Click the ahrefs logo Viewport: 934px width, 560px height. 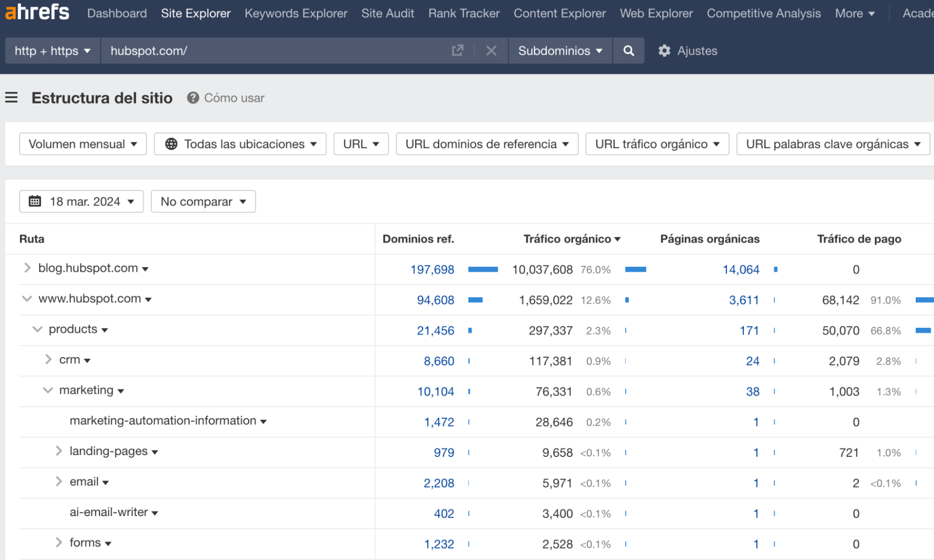tap(37, 13)
